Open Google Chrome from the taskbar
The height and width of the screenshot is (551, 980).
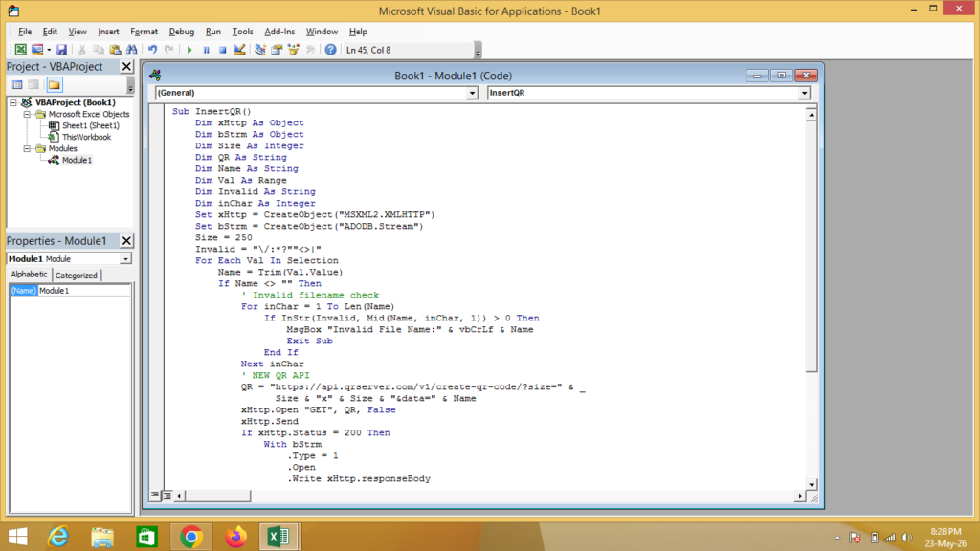[191, 537]
